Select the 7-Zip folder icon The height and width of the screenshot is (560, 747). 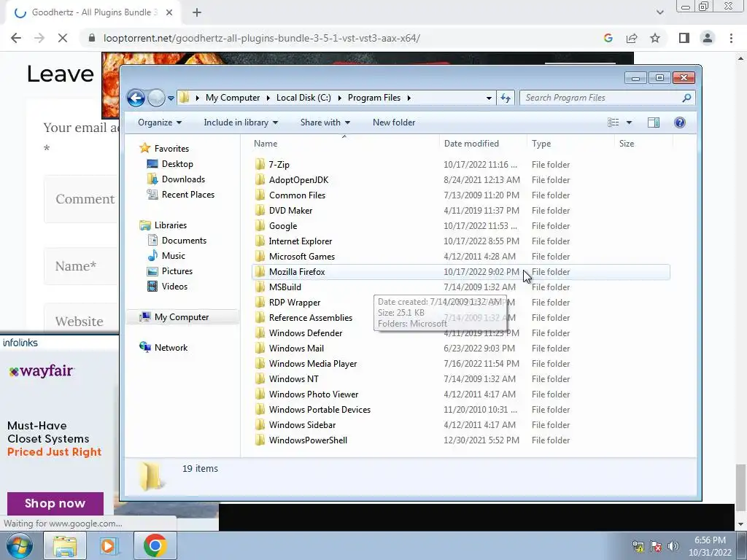260,164
